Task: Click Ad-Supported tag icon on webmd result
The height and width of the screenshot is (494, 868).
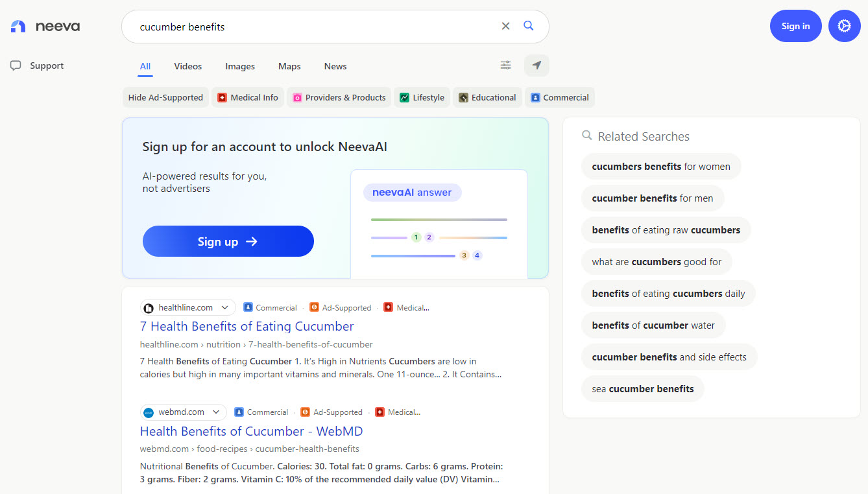Action: pos(305,412)
